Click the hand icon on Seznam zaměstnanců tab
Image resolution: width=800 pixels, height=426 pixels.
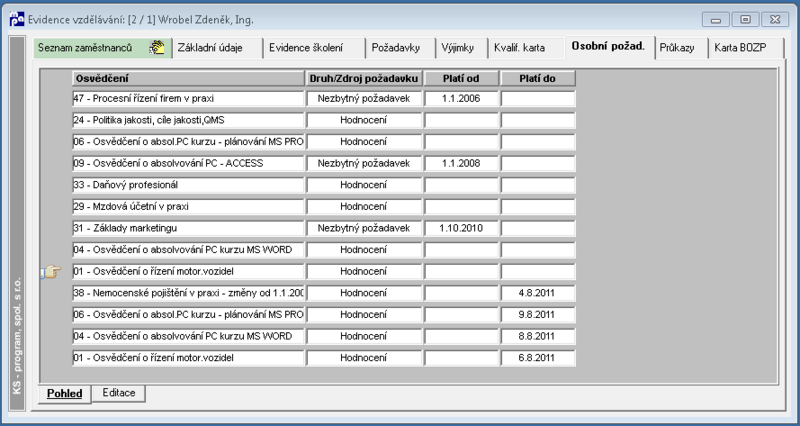pyautogui.click(x=157, y=48)
